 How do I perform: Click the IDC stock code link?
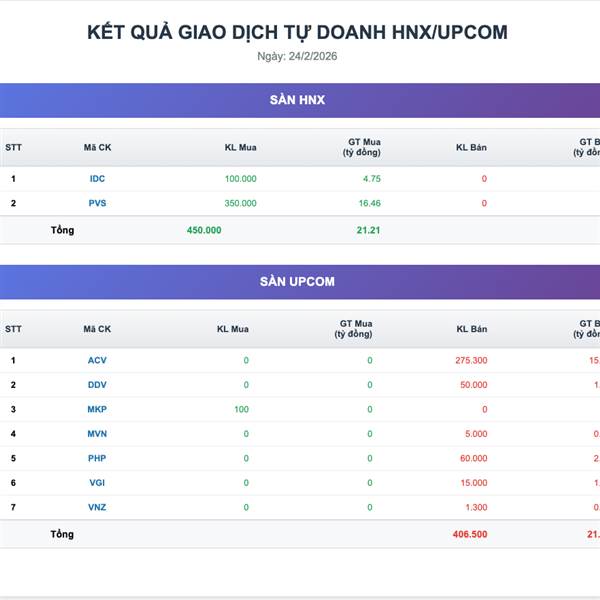pos(97,179)
